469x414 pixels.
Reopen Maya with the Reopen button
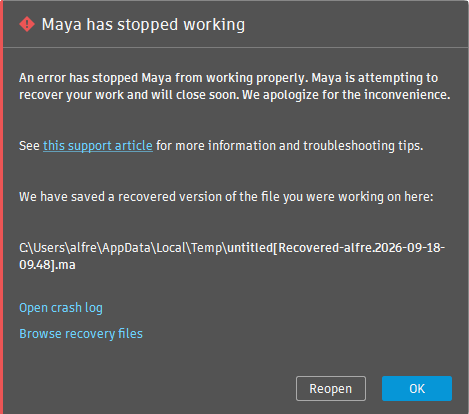[x=331, y=389]
